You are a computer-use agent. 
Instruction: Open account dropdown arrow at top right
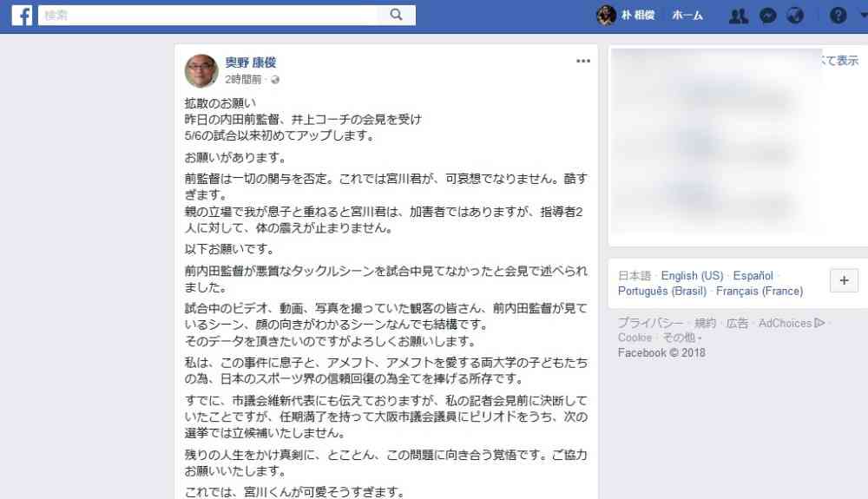point(864,15)
